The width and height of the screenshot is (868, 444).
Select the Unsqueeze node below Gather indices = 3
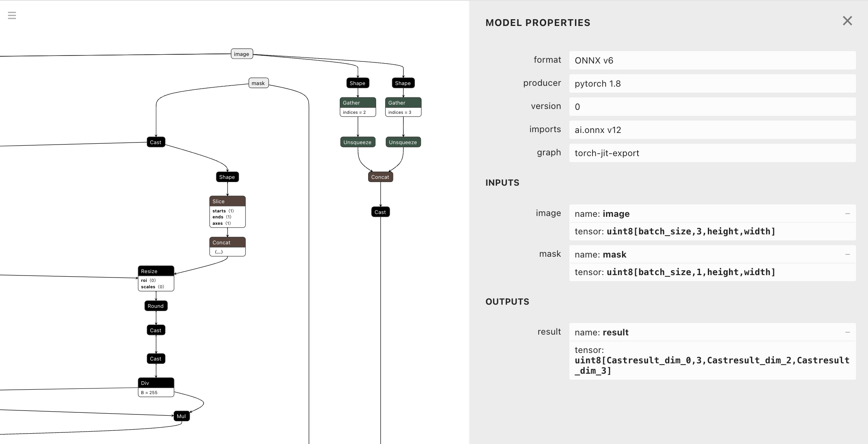click(403, 142)
